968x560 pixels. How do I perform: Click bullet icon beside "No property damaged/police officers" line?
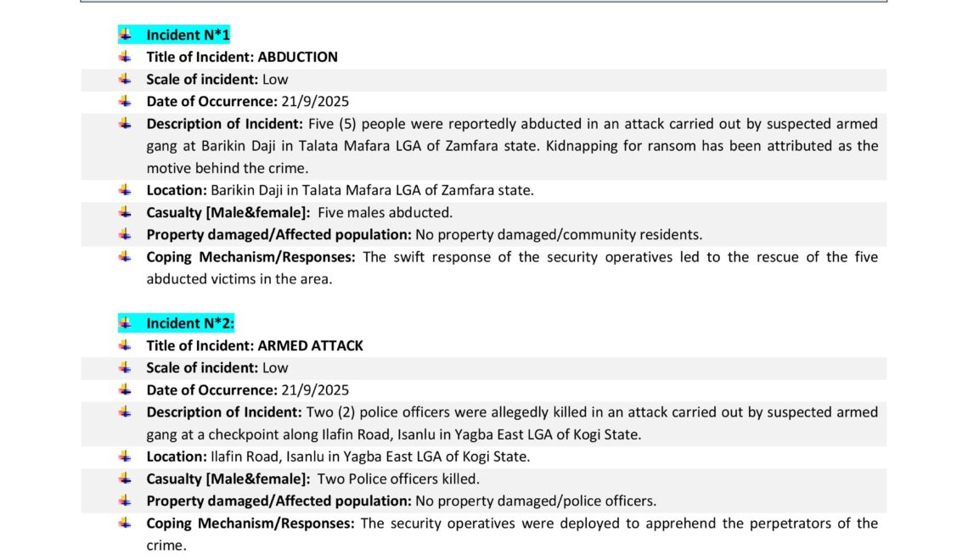click(x=125, y=501)
